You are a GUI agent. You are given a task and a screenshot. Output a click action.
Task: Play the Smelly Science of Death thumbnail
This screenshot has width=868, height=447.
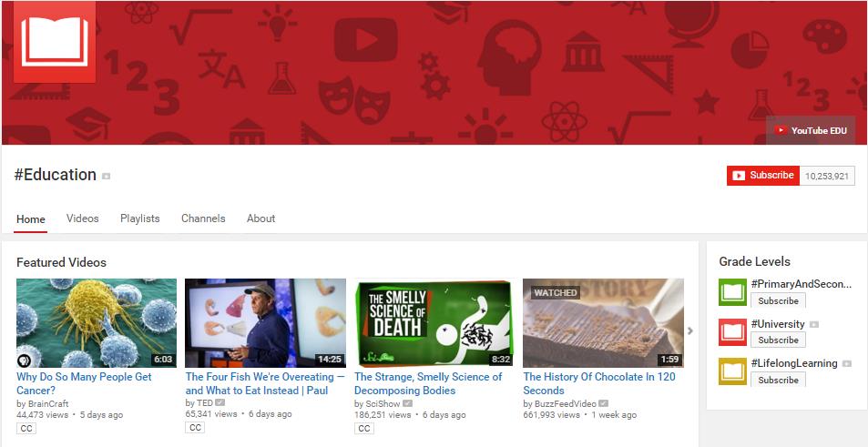[434, 323]
